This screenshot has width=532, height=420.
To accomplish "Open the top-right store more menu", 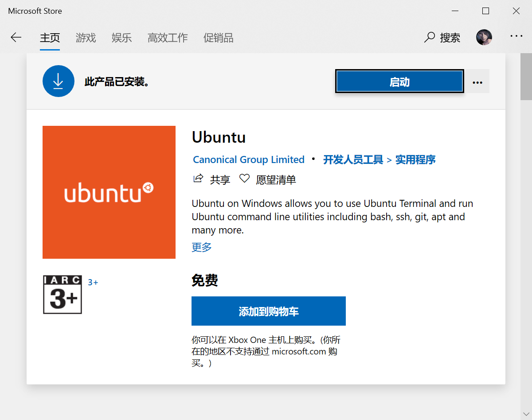I will [516, 36].
